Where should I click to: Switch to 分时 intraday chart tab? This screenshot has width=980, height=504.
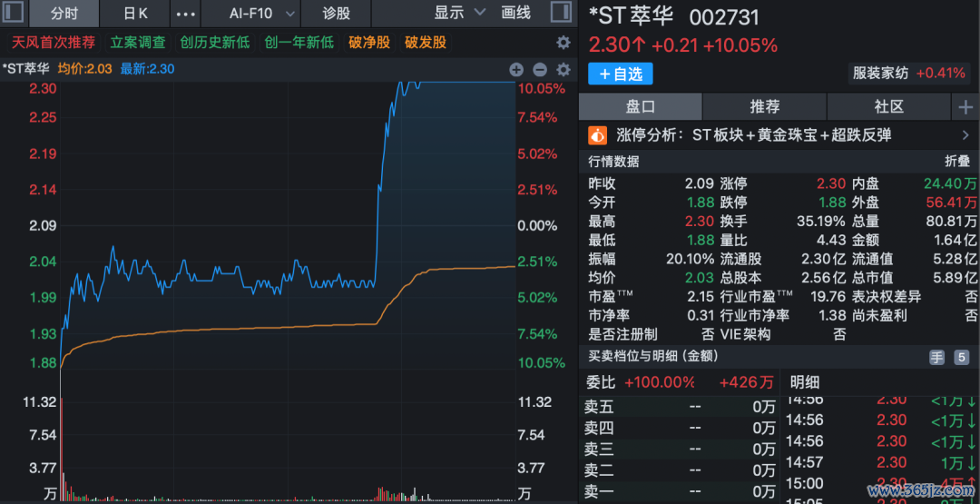(x=64, y=14)
